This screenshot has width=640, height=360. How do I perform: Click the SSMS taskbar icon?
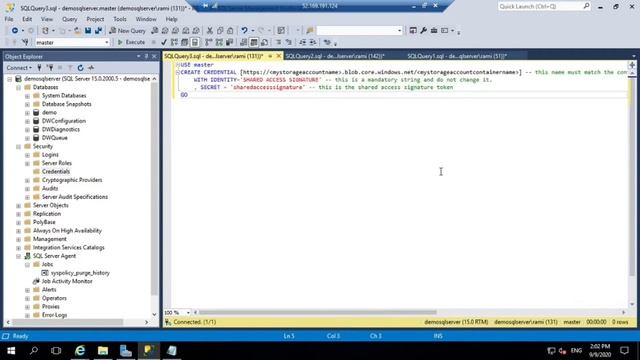(149, 351)
